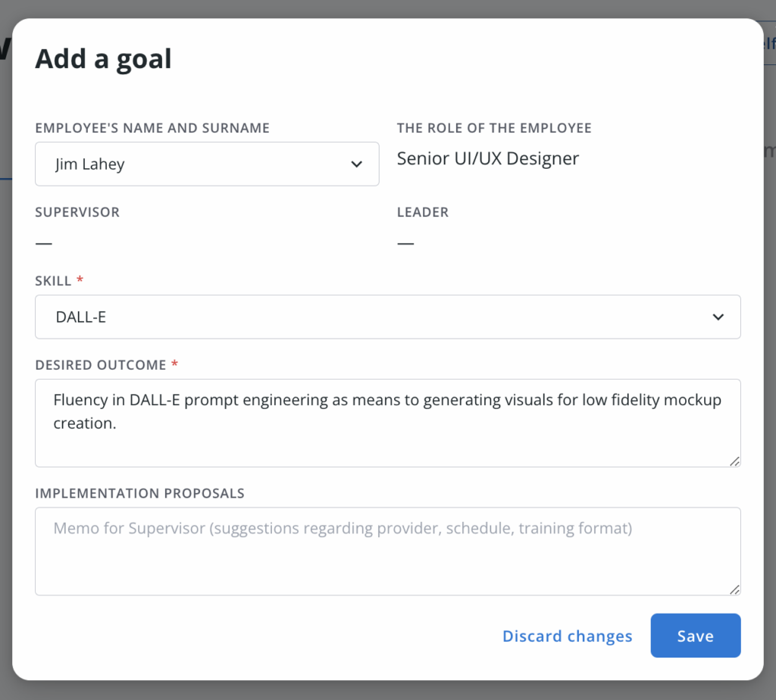Viewport: 776px width, 700px height.
Task: Click the chevron arrow in the employee name field
Action: [x=356, y=164]
